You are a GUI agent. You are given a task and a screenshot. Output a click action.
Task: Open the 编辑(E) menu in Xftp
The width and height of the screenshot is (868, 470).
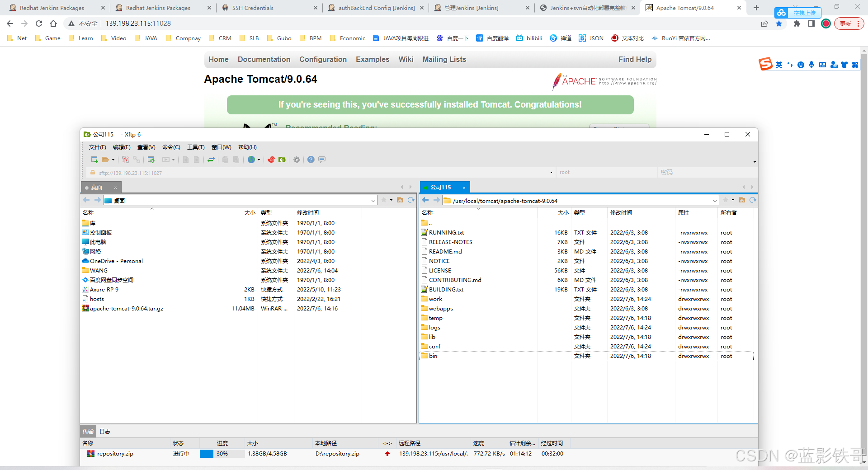(x=122, y=147)
